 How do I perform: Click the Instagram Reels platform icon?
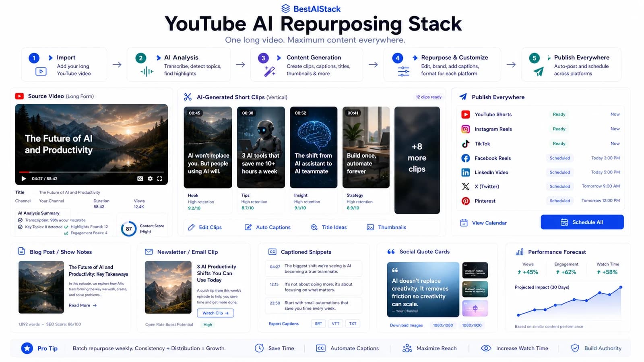point(466,129)
